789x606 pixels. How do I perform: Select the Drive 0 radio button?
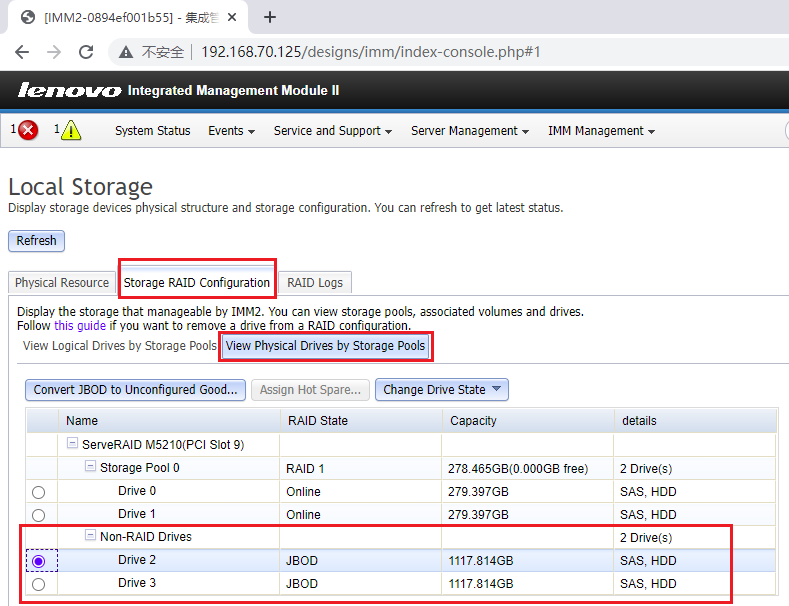39,493
